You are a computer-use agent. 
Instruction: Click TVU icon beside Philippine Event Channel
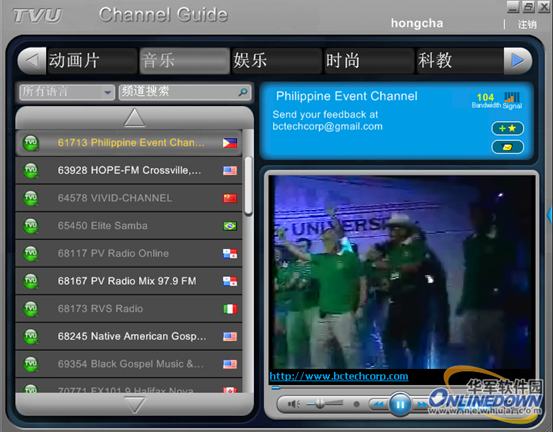(31, 143)
